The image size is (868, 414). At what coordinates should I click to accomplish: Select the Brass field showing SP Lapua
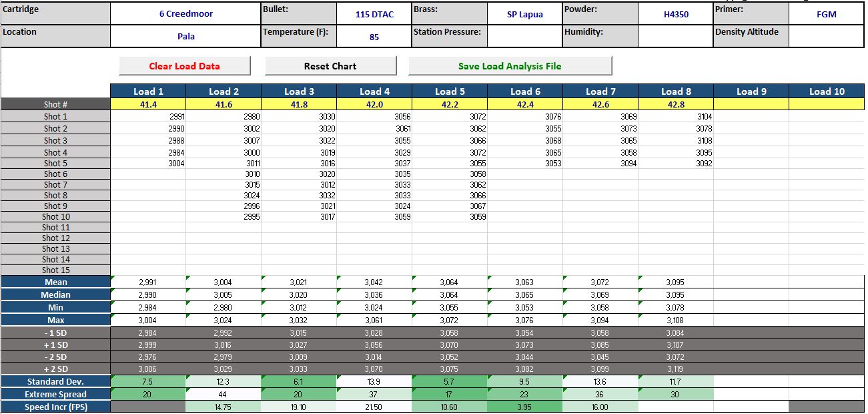coord(524,13)
